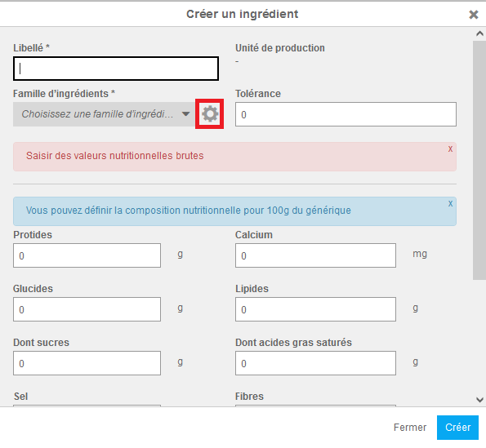The height and width of the screenshot is (448, 486).
Task: Click the Fermer button
Action: click(x=410, y=428)
